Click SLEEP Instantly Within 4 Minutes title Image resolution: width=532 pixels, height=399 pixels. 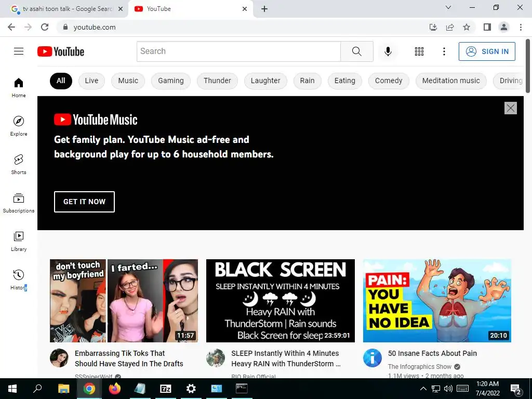pos(286,358)
